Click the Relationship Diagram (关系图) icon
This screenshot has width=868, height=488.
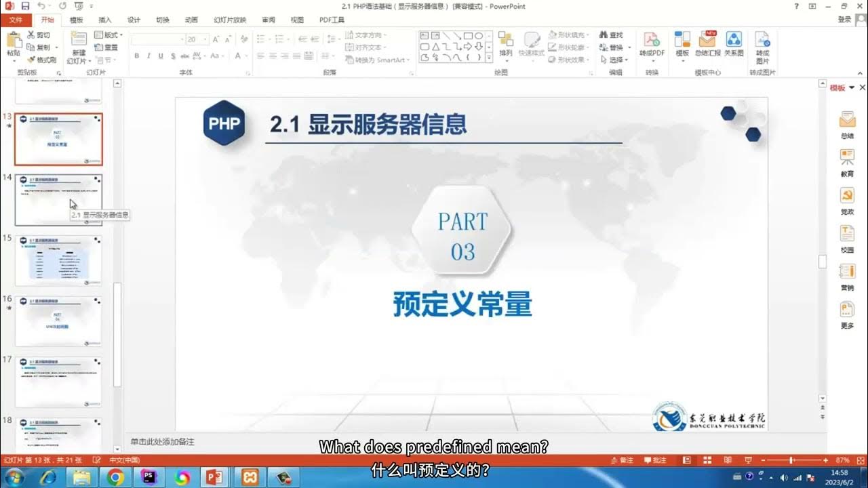(734, 39)
